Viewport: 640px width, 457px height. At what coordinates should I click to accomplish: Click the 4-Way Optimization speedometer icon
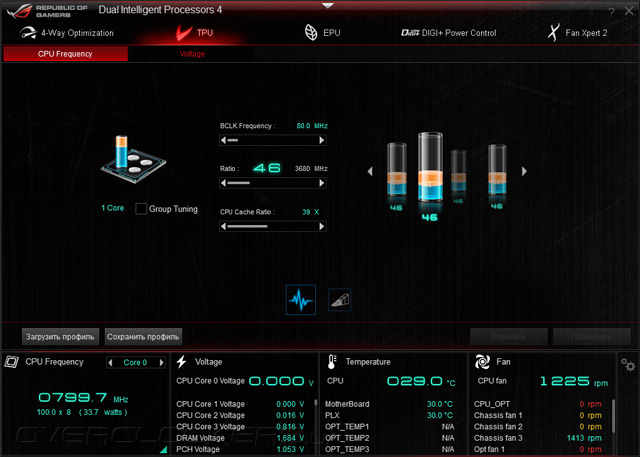tap(28, 33)
